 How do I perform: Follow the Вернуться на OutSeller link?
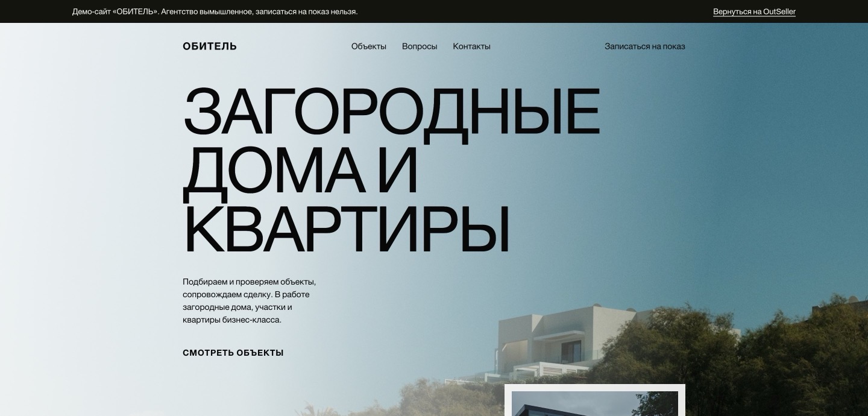click(x=754, y=11)
